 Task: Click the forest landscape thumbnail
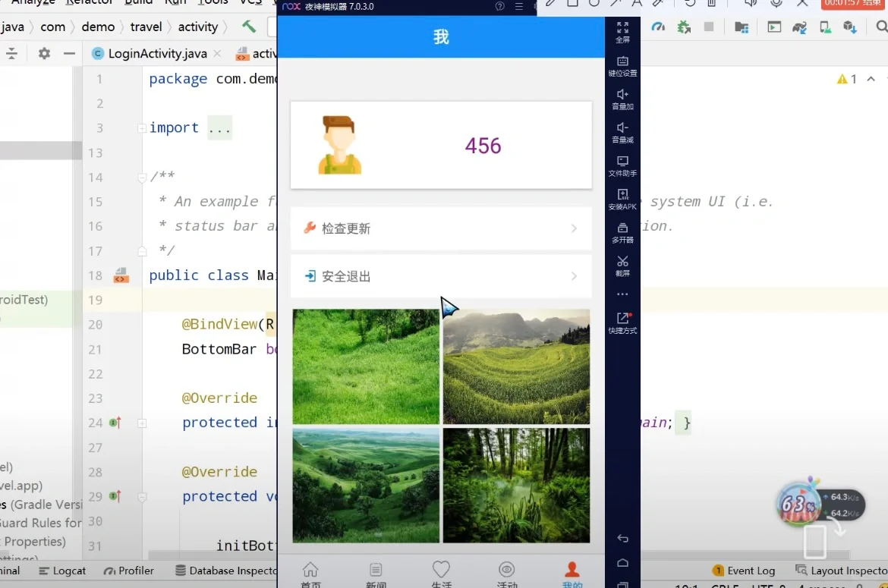[516, 486]
